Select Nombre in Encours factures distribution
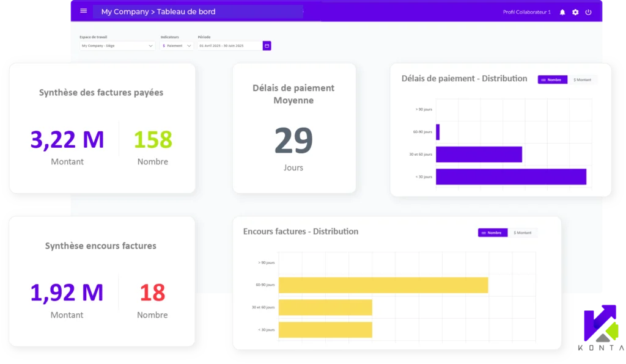This screenshot has width=626, height=364. tap(493, 233)
